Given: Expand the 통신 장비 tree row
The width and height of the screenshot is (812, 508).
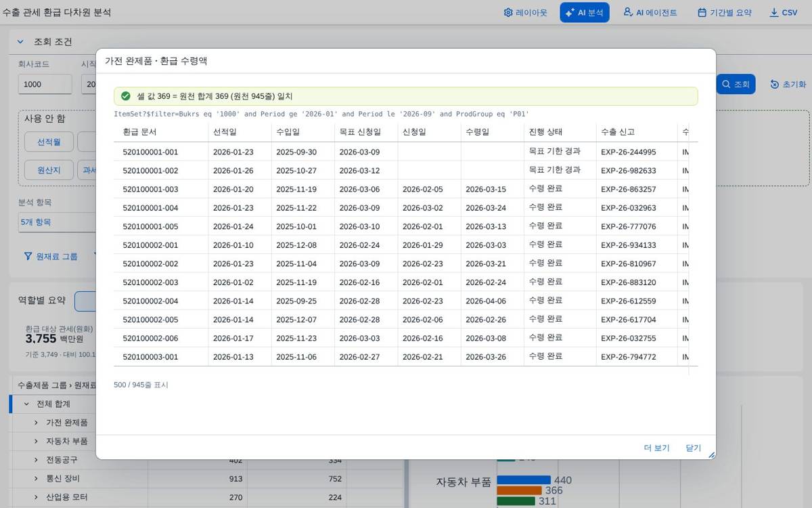Looking at the screenshot, I should pos(36,478).
